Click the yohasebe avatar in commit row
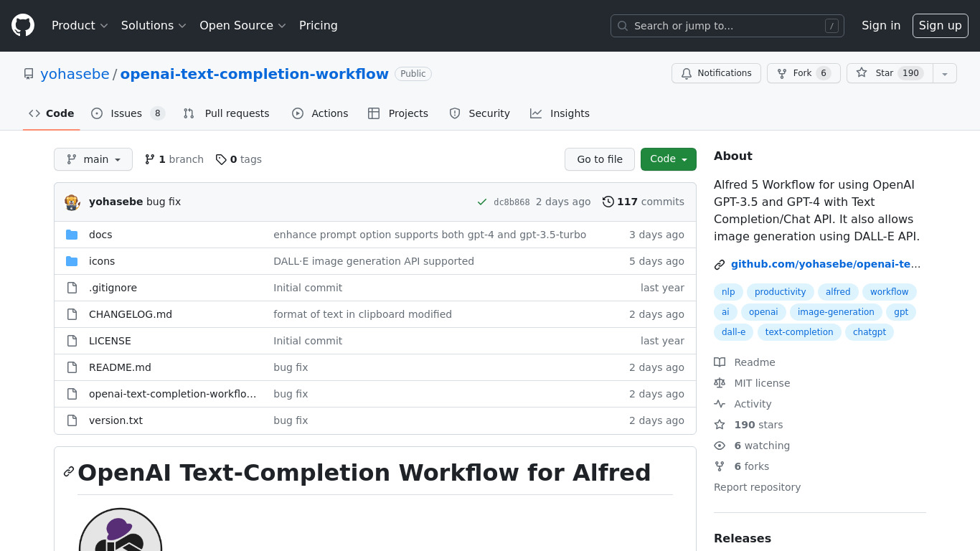This screenshot has width=980, height=551. (x=72, y=202)
